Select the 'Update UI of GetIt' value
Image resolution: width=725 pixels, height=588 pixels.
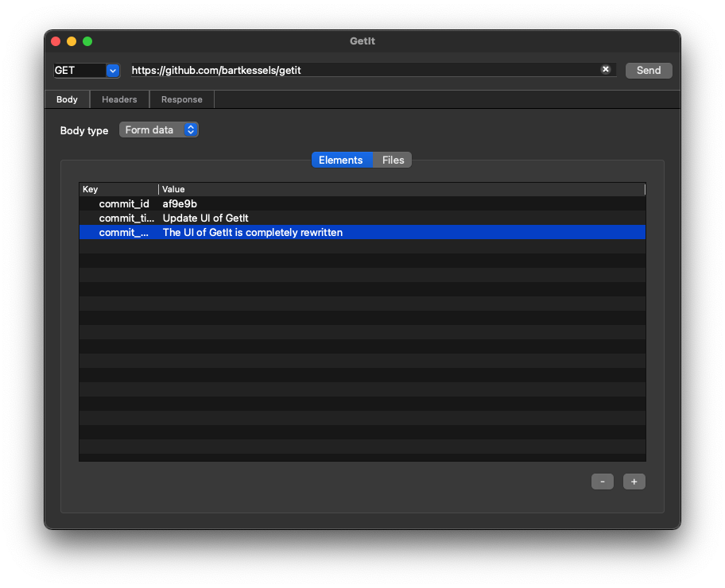(402, 219)
